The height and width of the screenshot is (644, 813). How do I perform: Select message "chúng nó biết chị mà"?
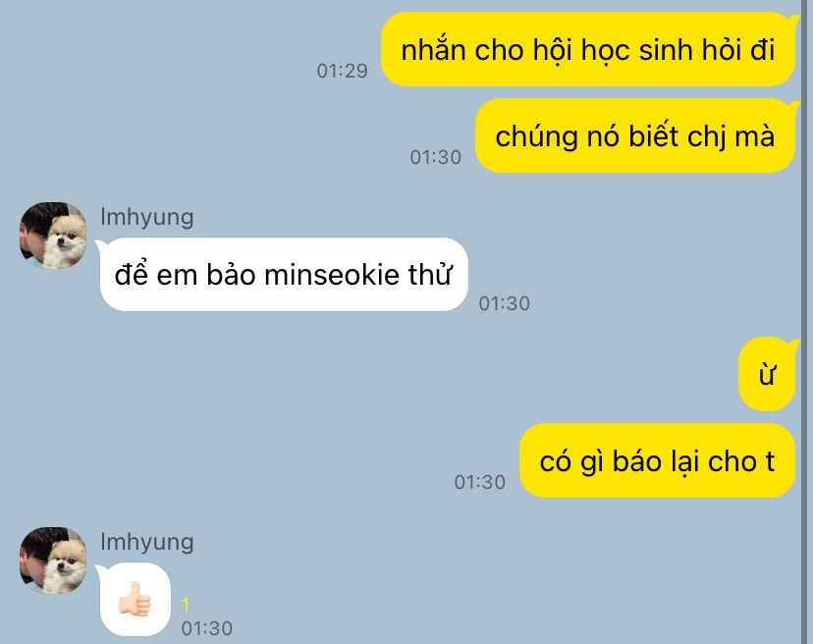pos(635,135)
